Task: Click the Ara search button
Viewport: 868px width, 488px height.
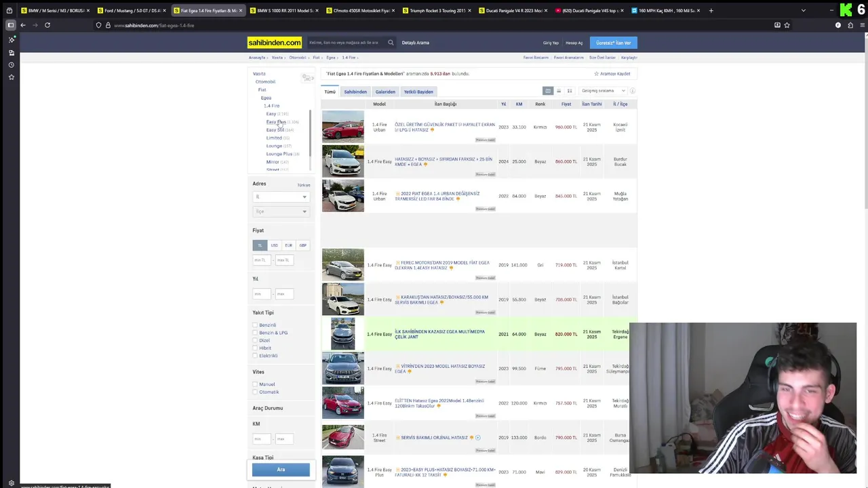Action: pos(281,470)
